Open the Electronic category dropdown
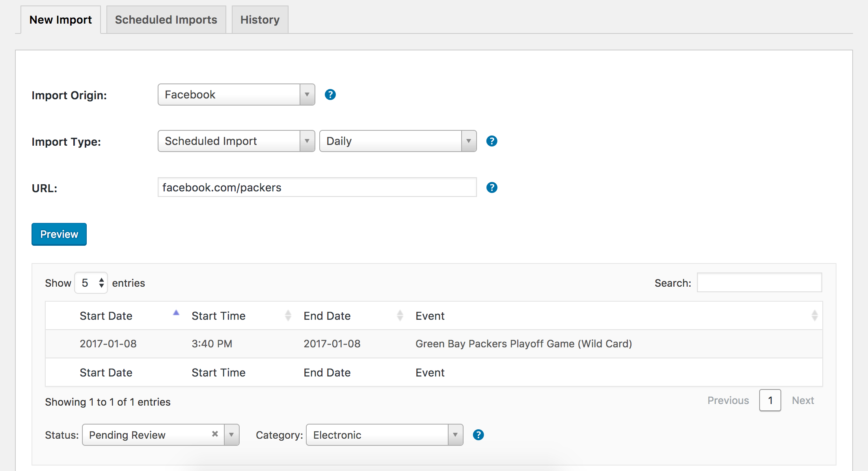This screenshot has height=471, width=868. point(384,435)
